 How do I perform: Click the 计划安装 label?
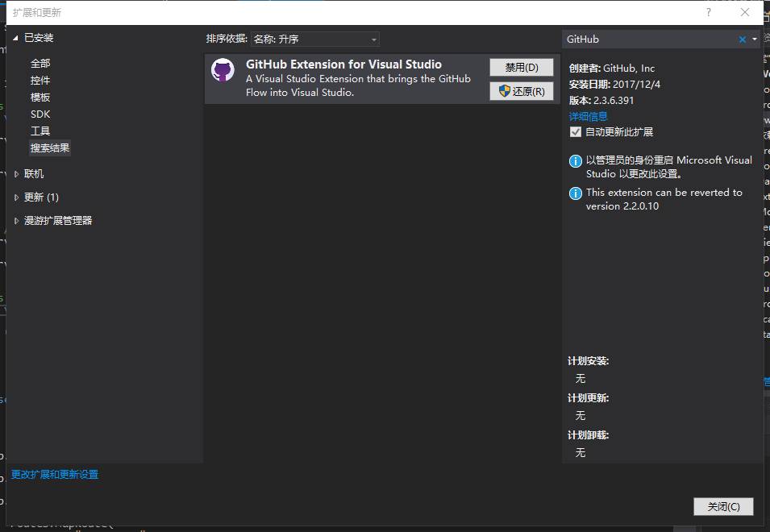tap(589, 361)
